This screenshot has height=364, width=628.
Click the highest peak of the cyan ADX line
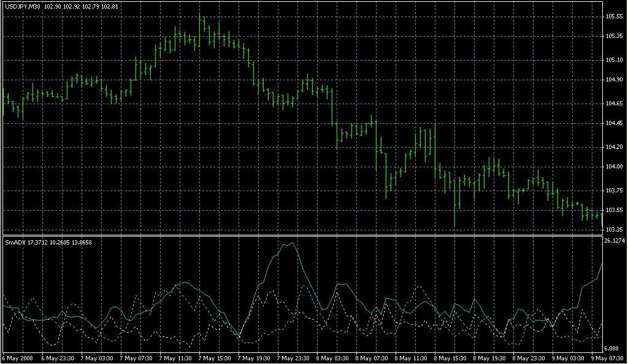click(293, 243)
